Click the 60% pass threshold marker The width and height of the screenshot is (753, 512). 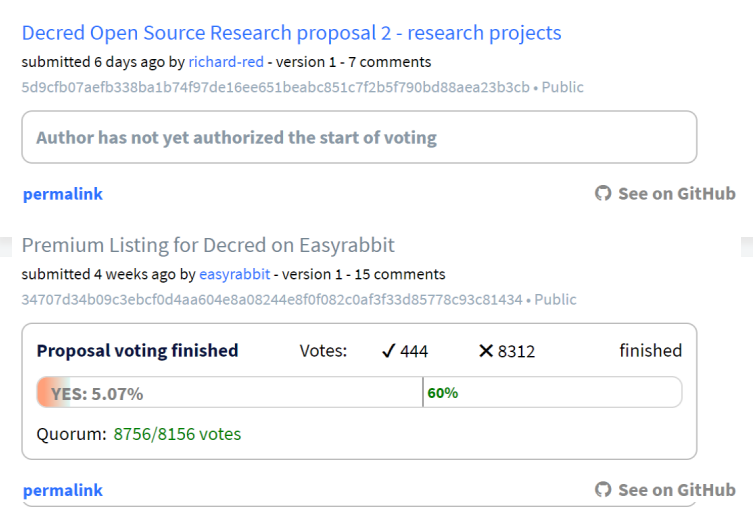(x=442, y=393)
